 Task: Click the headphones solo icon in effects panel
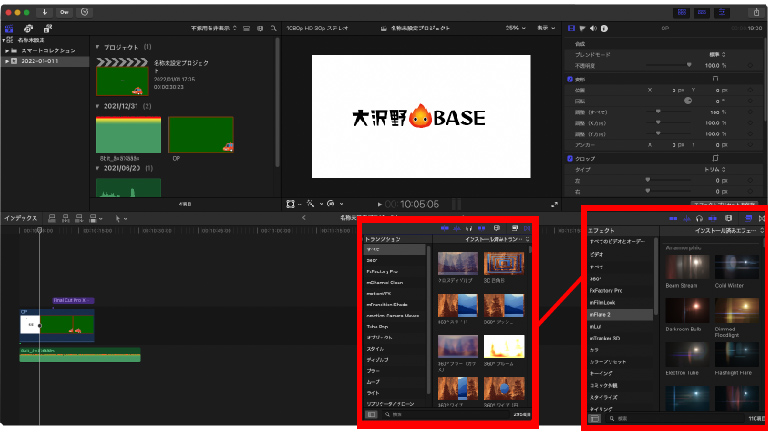[x=699, y=218]
